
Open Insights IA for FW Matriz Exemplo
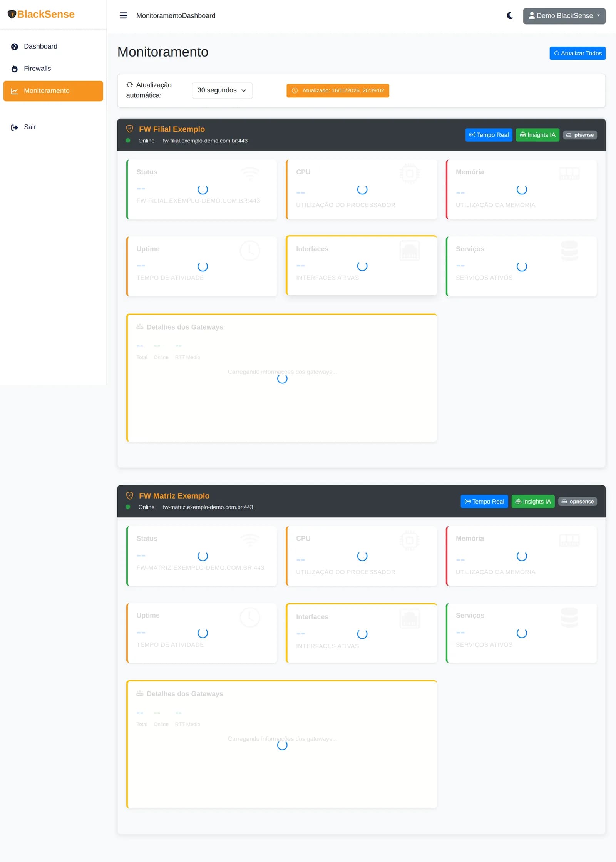click(533, 501)
